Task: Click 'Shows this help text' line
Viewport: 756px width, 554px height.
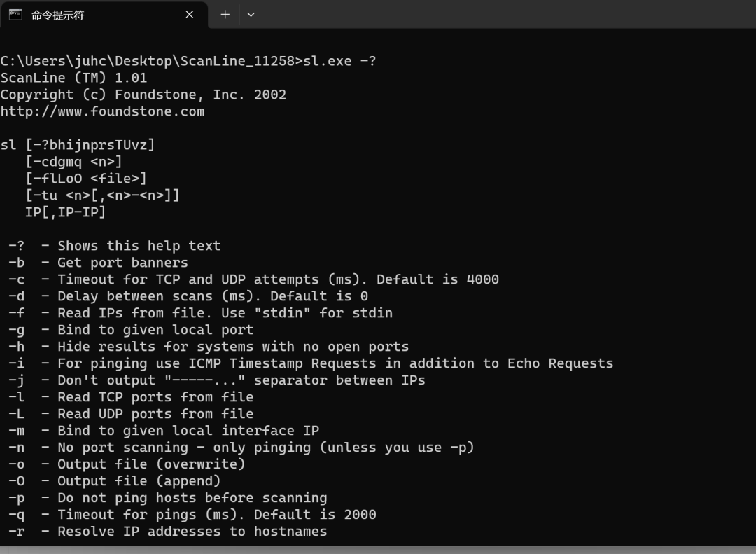Action: tap(115, 246)
